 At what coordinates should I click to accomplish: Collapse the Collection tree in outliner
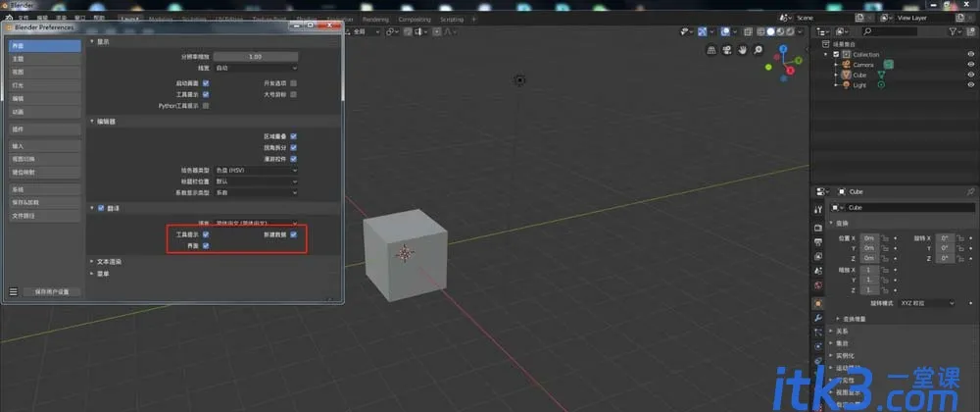[827, 54]
